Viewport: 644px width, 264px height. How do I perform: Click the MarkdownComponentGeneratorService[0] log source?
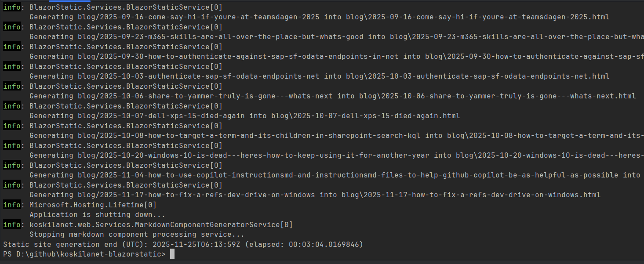[161, 224]
